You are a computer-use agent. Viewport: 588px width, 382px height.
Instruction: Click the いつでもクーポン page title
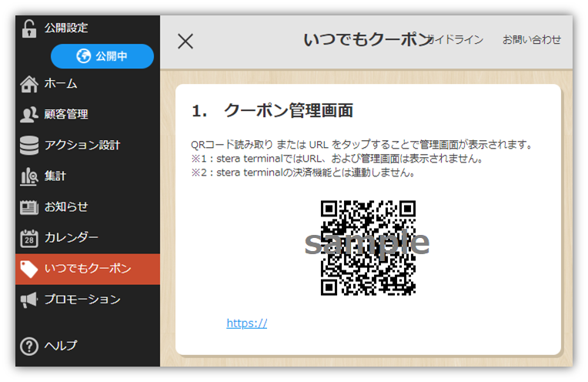pyautogui.click(x=367, y=40)
